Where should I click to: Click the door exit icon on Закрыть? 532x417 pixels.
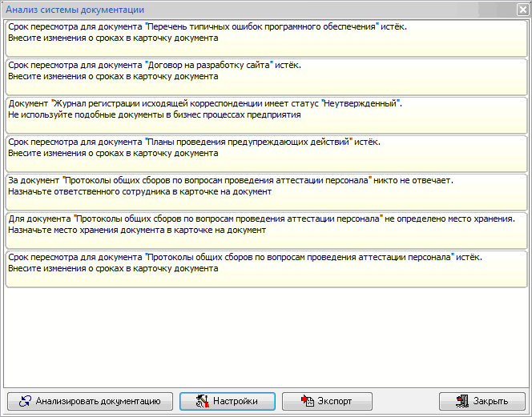[462, 401]
